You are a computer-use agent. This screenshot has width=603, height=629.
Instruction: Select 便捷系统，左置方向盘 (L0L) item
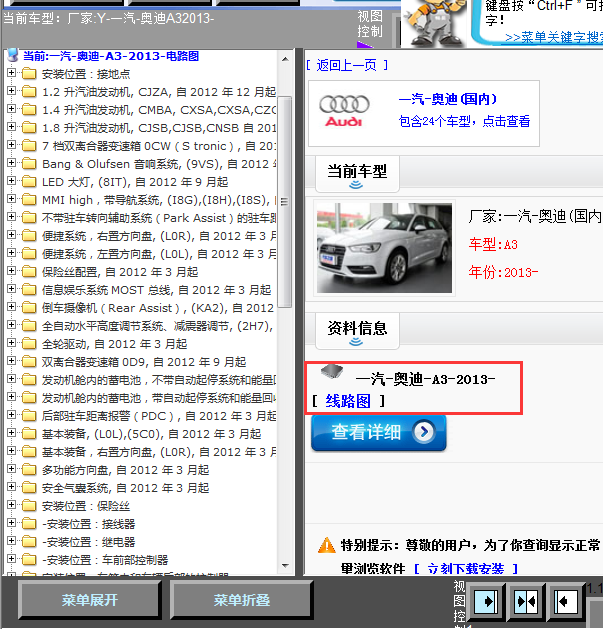coord(159,254)
